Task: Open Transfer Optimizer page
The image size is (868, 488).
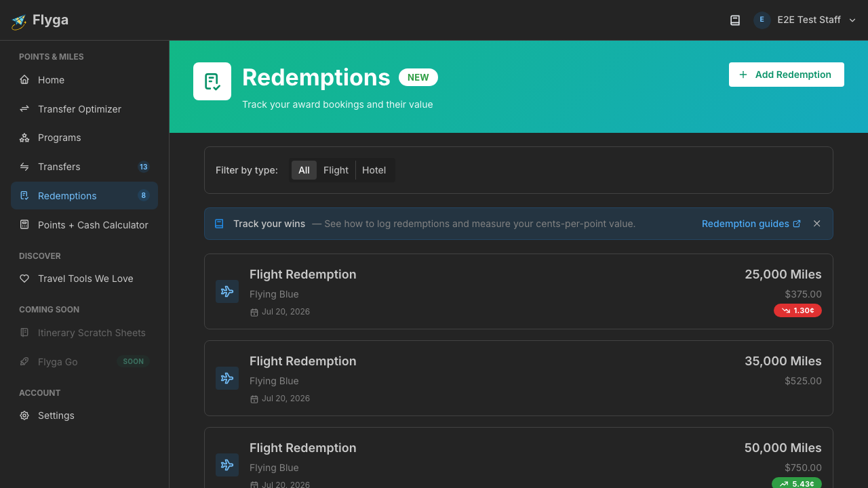Action: tap(84, 109)
